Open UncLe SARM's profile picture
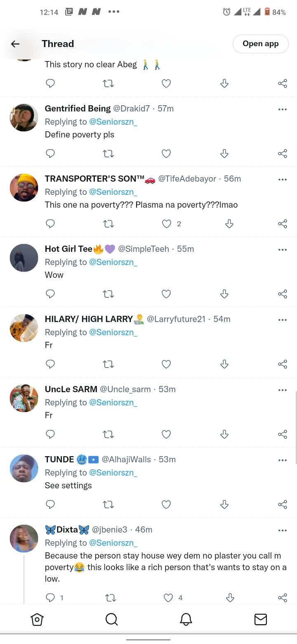297x644 pixels. (x=24, y=398)
